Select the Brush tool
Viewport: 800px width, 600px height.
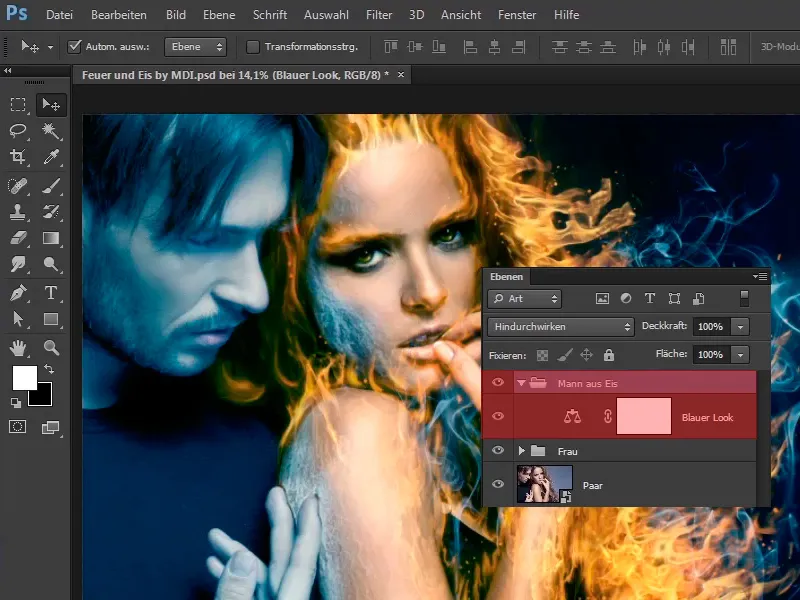(51, 186)
